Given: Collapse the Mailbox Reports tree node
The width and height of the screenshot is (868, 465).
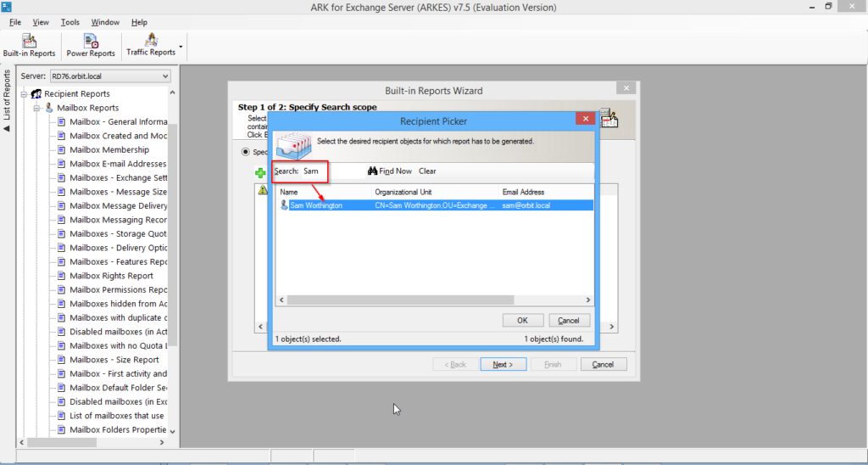Looking at the screenshot, I should (x=37, y=108).
